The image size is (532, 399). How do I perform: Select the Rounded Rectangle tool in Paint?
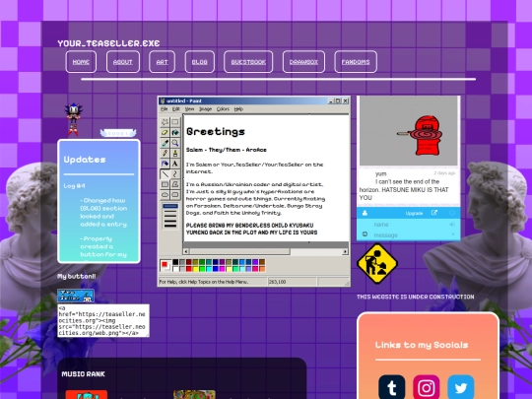pyautogui.click(x=175, y=195)
